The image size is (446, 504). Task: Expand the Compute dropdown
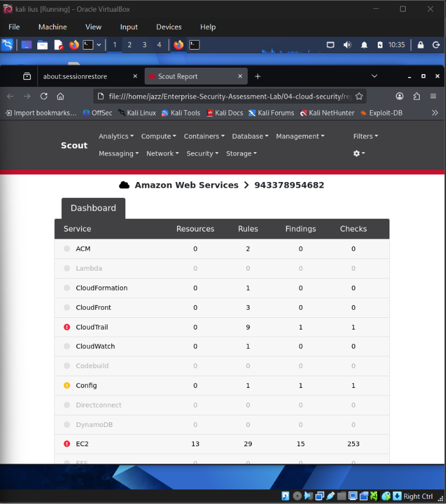coord(159,136)
